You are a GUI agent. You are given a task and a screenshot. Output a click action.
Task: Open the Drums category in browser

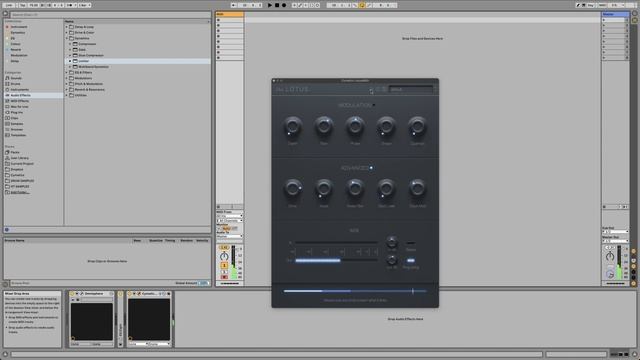[15, 84]
